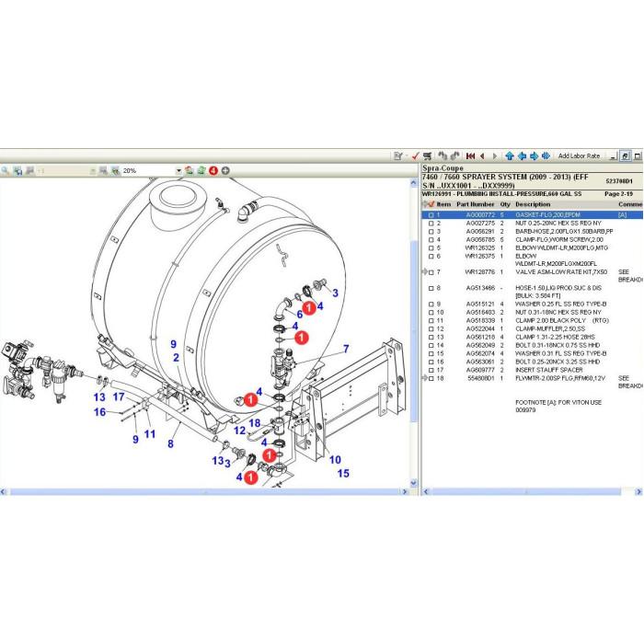Screen dimensions: 644x644
Task: Click parts list horizontal scrollbar right arrow
Action: click(x=638, y=491)
